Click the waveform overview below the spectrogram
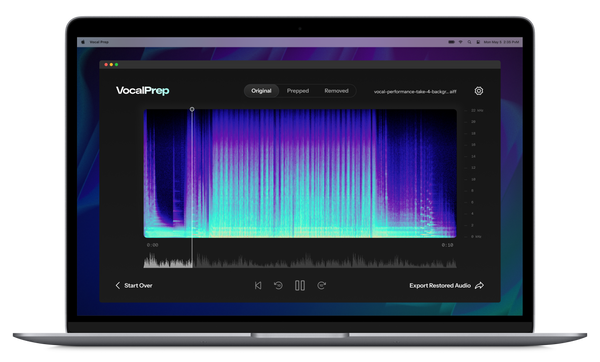This screenshot has width=600, height=362. click(300, 260)
